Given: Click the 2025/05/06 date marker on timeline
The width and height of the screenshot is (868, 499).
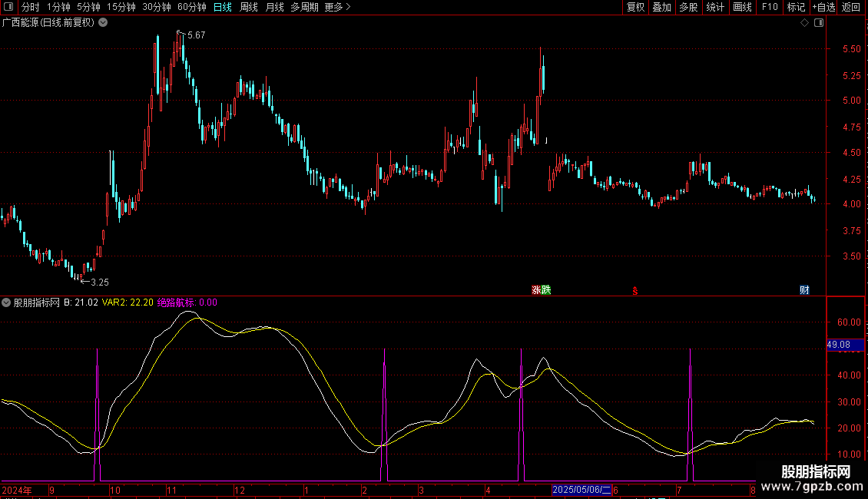Looking at the screenshot, I should pos(581,490).
